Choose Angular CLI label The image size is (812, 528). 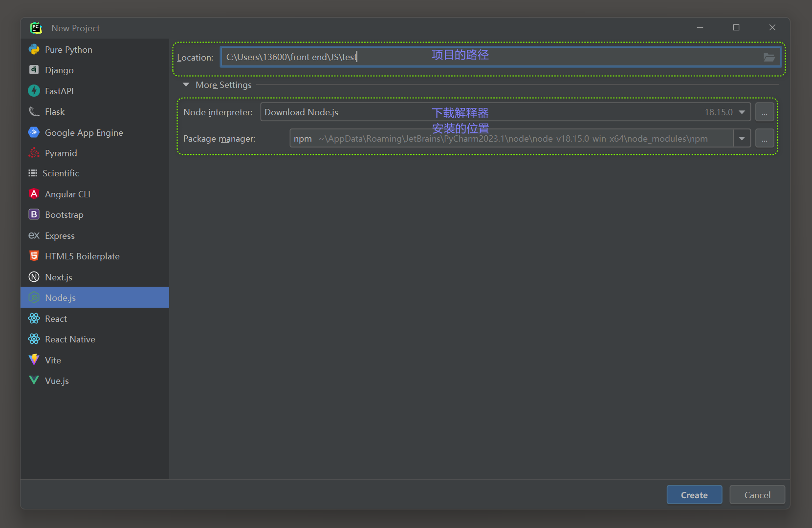(x=67, y=194)
